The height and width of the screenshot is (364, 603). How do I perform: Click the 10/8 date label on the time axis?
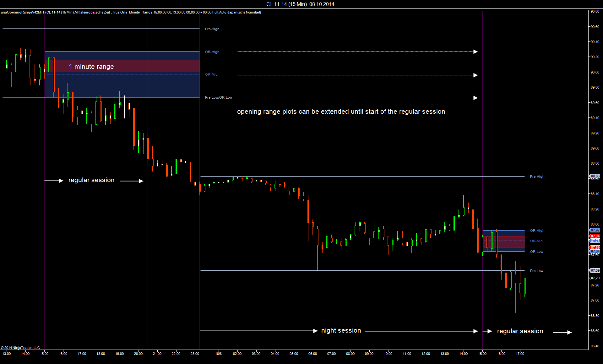[218, 354]
